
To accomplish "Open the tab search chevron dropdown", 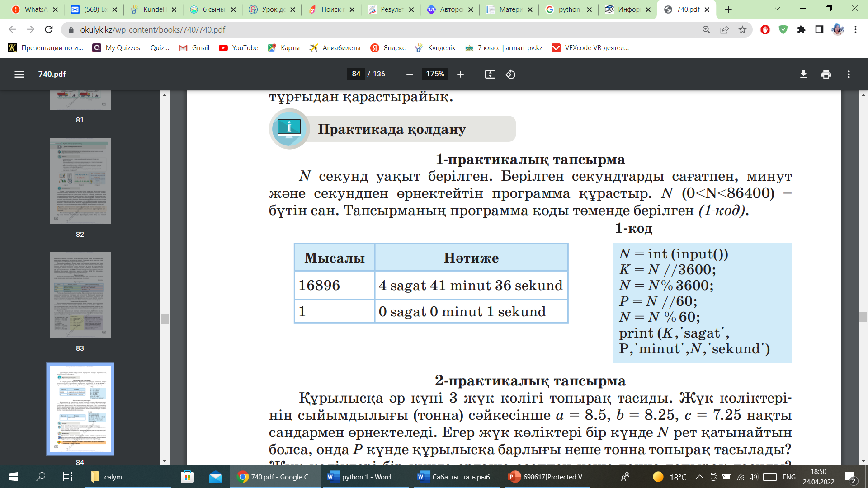I will (777, 9).
